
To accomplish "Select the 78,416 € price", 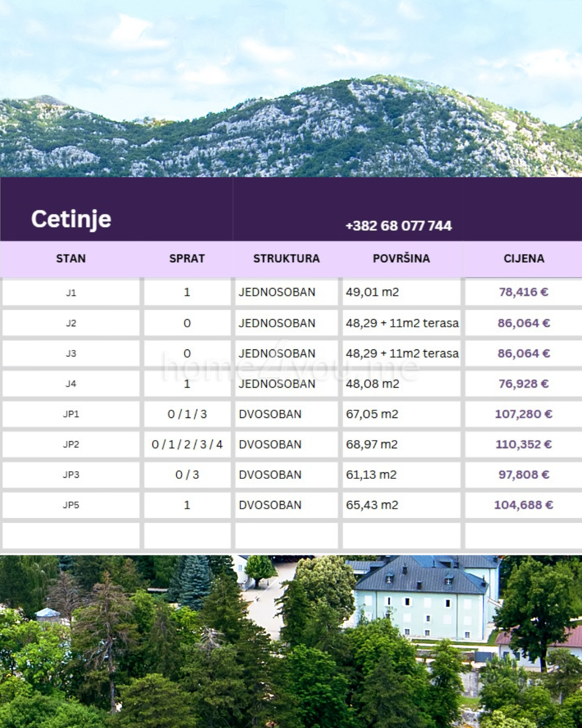I will [523, 292].
